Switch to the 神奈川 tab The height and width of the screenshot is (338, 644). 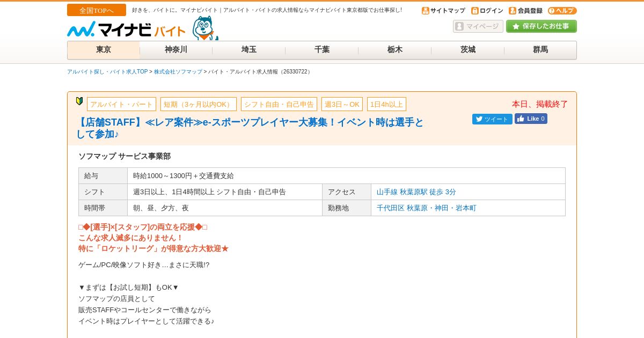click(176, 50)
